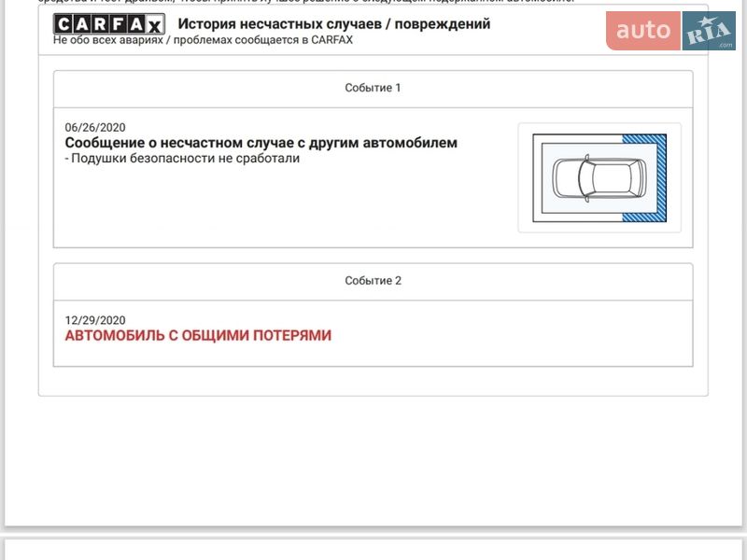Click the page scrollbar area on the right
The width and height of the screenshot is (747, 560).
point(742,280)
